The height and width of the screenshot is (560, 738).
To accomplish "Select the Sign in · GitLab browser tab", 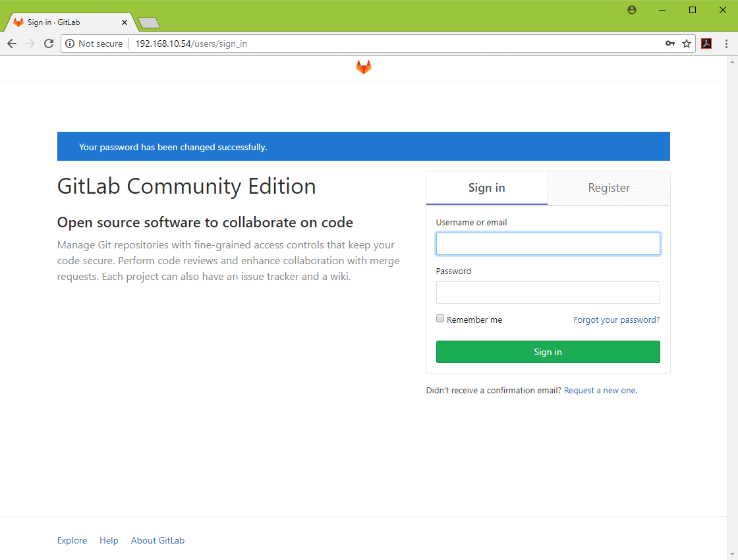I will tap(71, 22).
